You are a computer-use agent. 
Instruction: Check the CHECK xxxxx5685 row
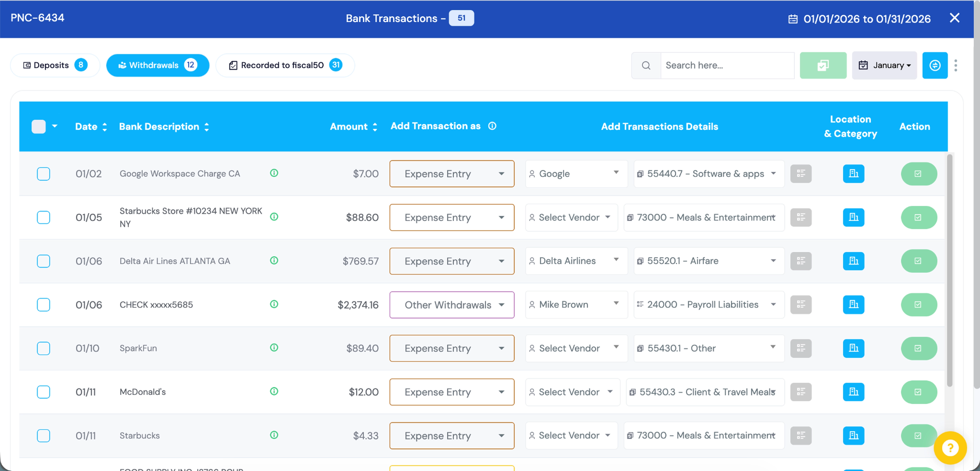point(43,304)
